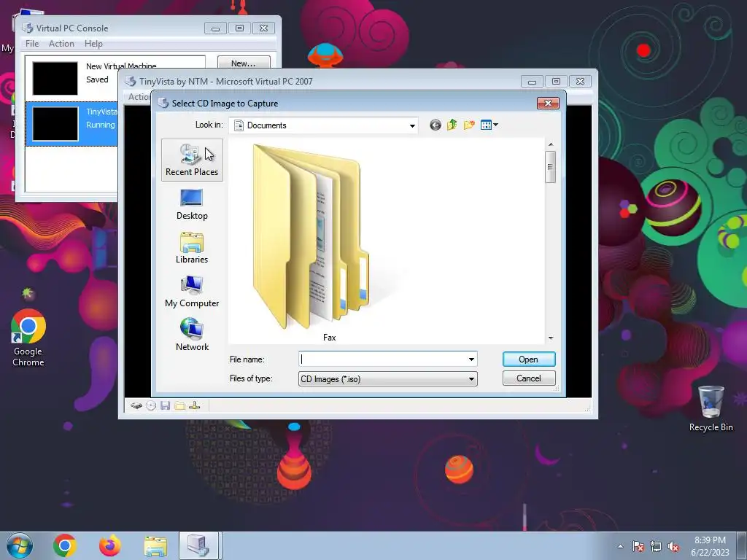Expand the Files of type dropdown
The width and height of the screenshot is (747, 560).
[471, 379]
